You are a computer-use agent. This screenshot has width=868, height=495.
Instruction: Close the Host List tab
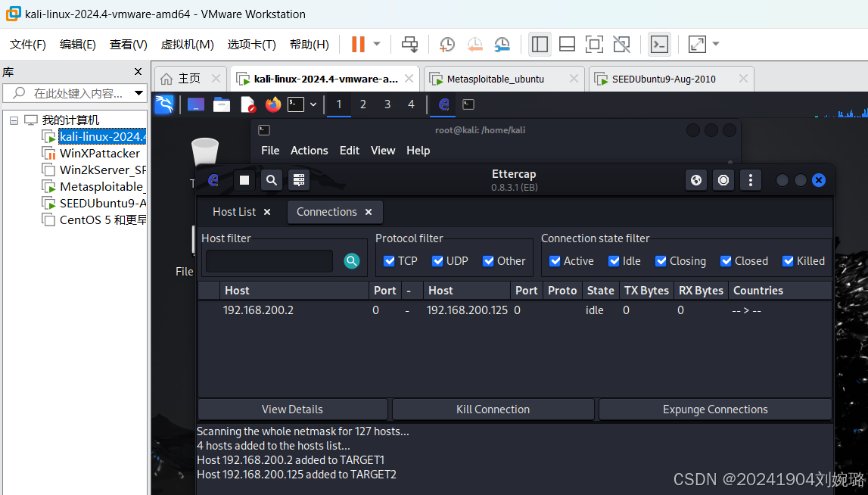tap(267, 212)
